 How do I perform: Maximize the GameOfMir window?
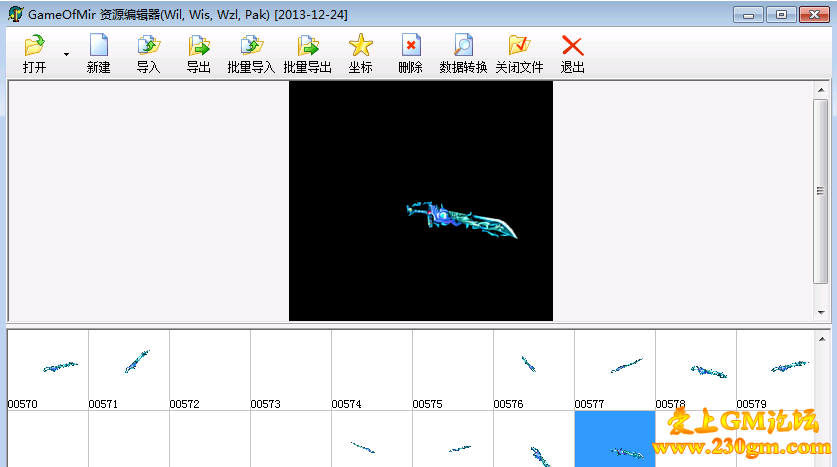pyautogui.click(x=781, y=14)
